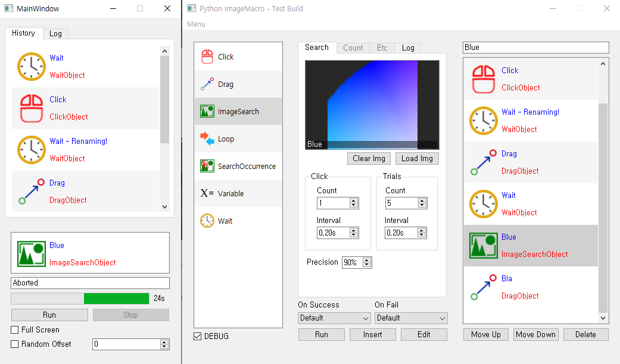Switch to the Log tab in ImageMacro window
This screenshot has width=620, height=364.
(x=408, y=48)
